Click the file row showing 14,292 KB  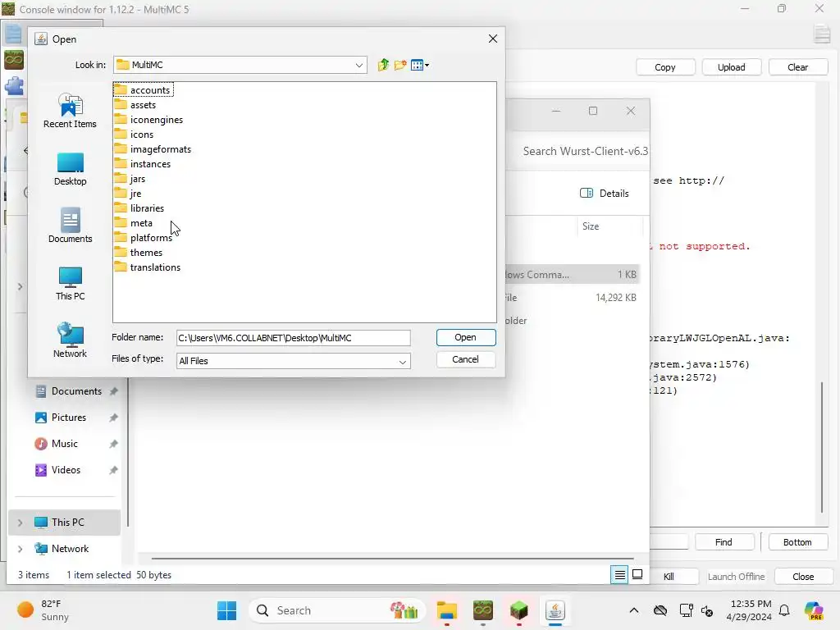click(x=572, y=298)
